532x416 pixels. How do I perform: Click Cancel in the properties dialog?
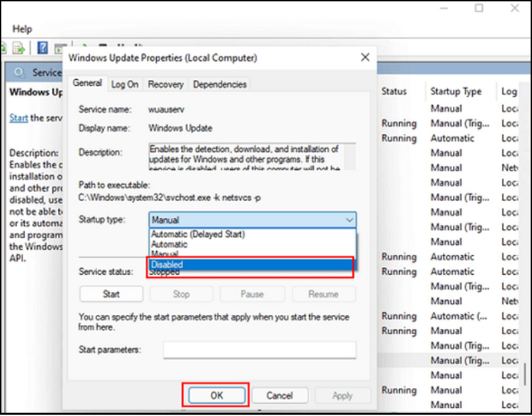point(279,395)
